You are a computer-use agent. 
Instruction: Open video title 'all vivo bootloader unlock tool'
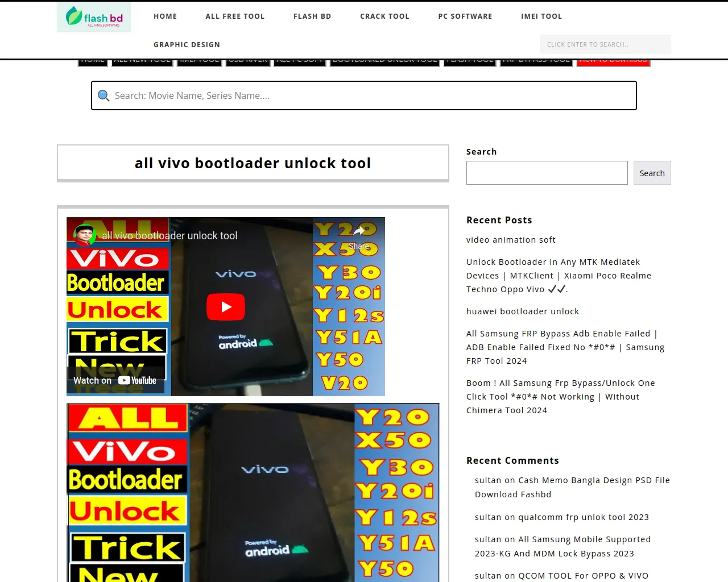(169, 236)
